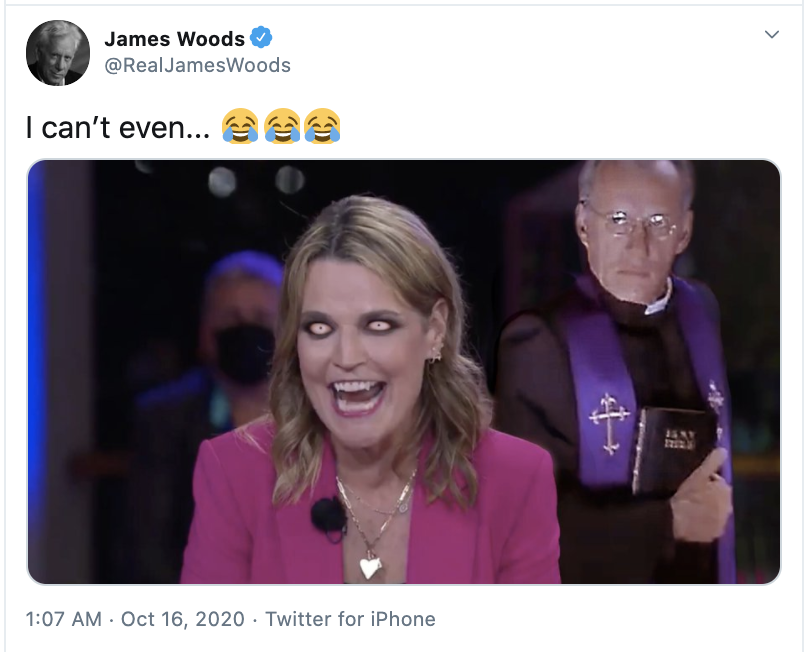Open the tweet options chevron menu
This screenshot has width=804, height=652.
pos(772,34)
